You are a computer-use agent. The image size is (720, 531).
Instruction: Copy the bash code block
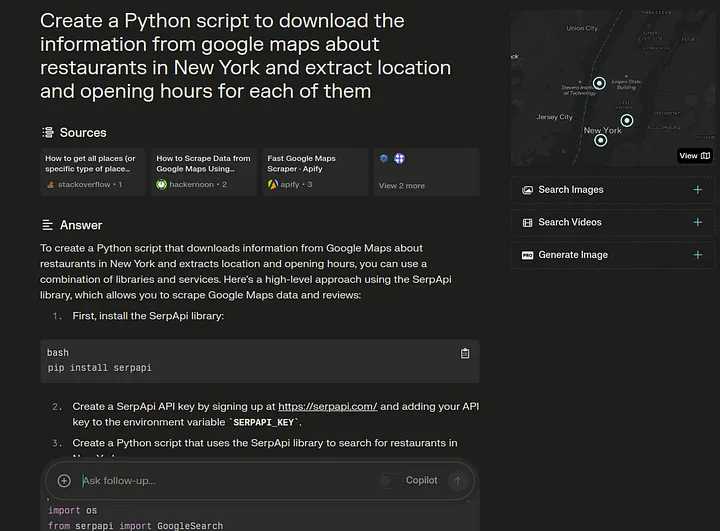[465, 353]
